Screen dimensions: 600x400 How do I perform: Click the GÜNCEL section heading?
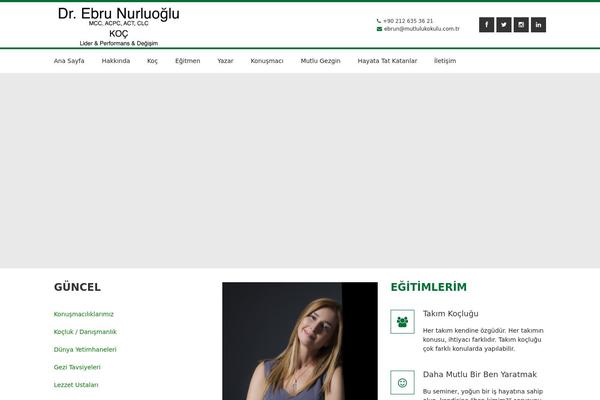[77, 287]
